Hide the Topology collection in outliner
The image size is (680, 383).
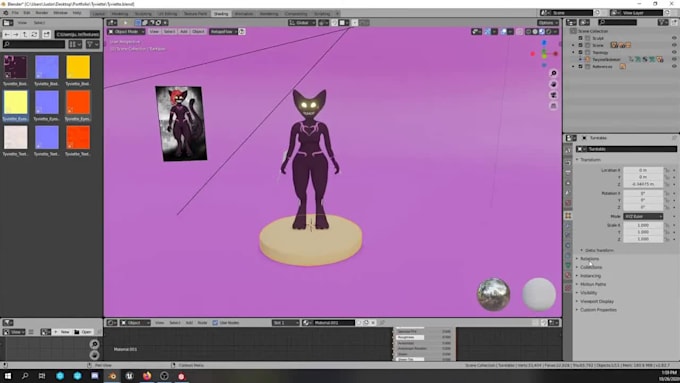click(x=674, y=52)
